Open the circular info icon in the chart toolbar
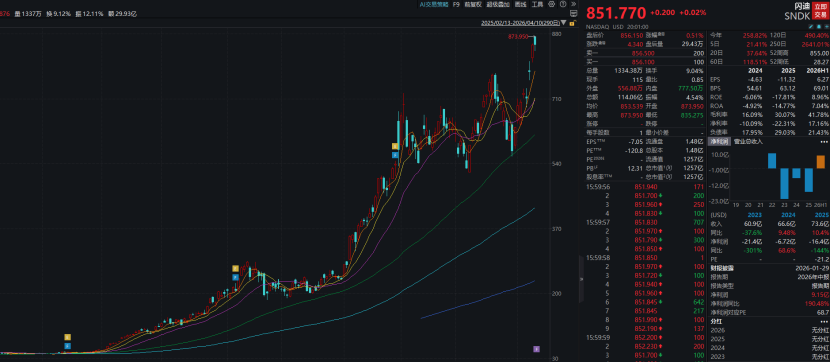Viewport: 830px width, 362px height. pyautogui.click(x=563, y=4)
